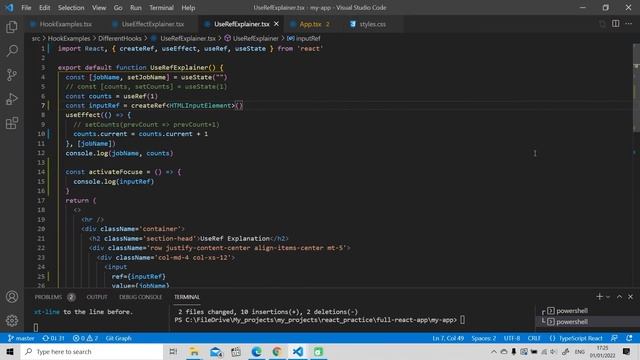Show the Output panel tab

click(97, 297)
